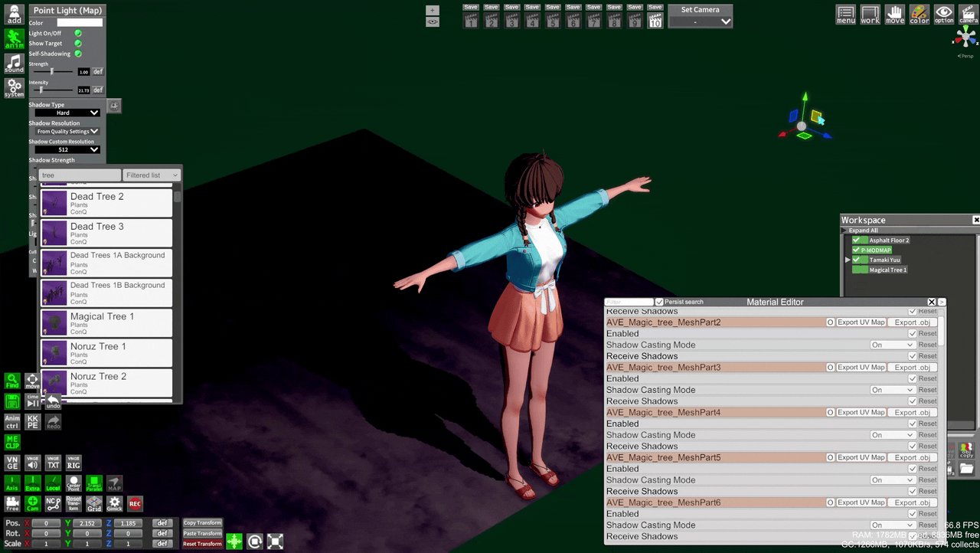Toggle the Grid display icon
Viewport: 980px width, 553px height.
point(93,503)
